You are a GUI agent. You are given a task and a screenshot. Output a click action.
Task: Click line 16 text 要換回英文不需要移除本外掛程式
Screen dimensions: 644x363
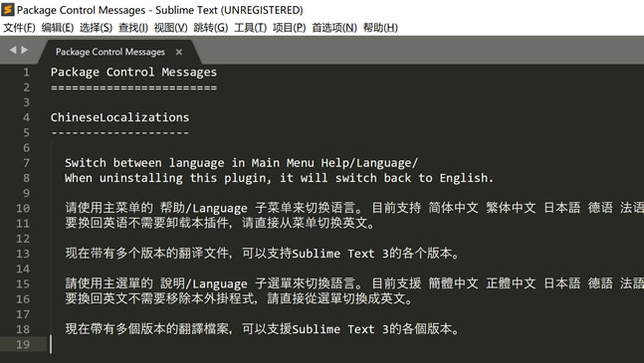(239, 298)
